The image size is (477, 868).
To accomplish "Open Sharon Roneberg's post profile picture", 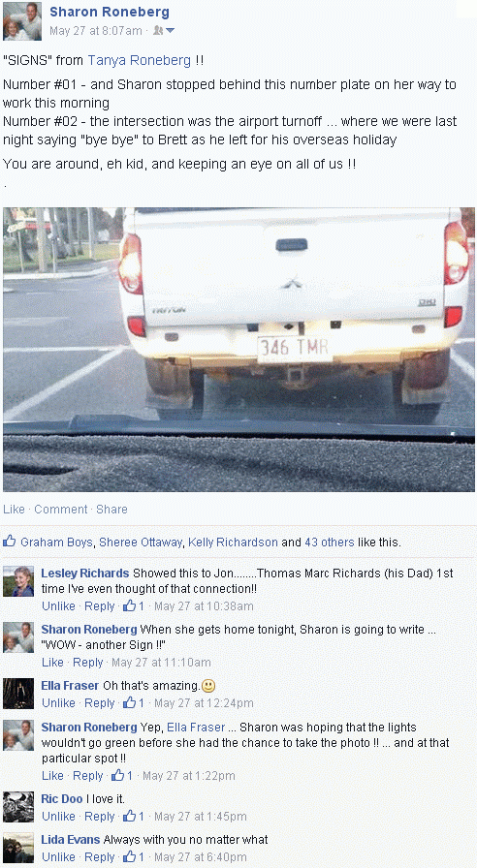I will coord(22,21).
